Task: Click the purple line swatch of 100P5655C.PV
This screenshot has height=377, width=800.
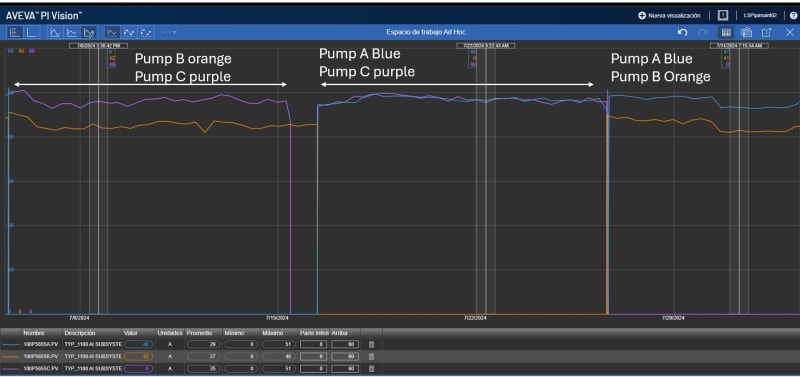Action: point(11,368)
